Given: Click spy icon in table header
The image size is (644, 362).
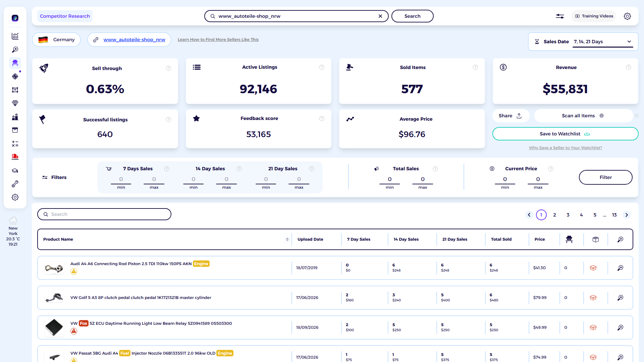Looking at the screenshot, I should tap(569, 239).
